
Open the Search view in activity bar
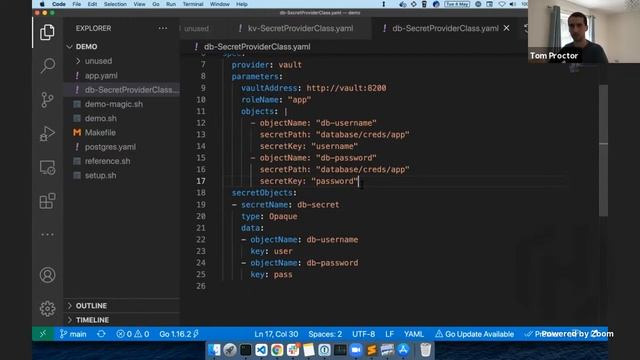(47, 65)
